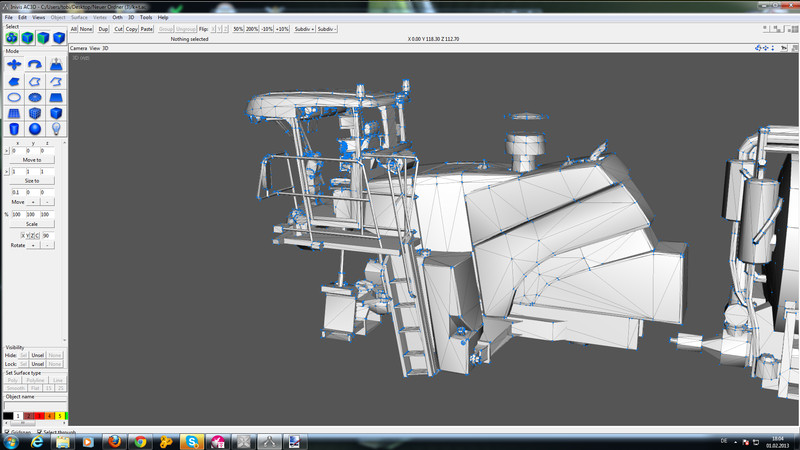Click Lock Unsel button
Screen dimensions: 800x450
[38, 364]
